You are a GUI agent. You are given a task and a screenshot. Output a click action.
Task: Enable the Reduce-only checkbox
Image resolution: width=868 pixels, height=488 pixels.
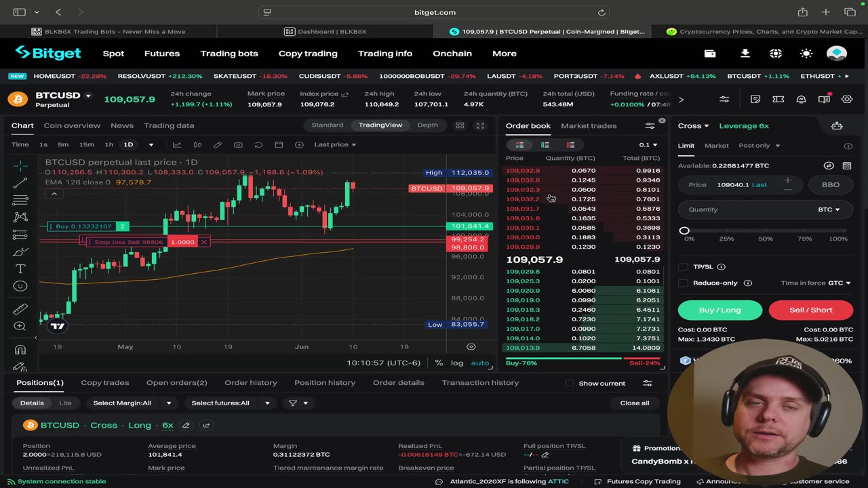click(x=683, y=283)
